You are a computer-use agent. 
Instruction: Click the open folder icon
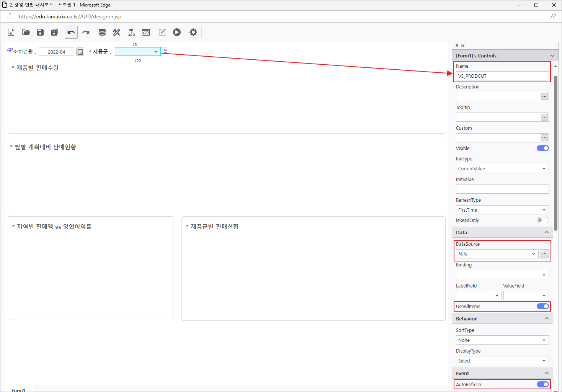[26, 32]
